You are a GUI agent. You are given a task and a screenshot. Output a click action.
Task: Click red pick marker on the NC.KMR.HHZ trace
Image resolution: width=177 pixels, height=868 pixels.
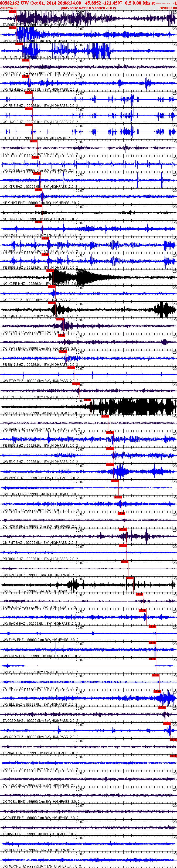coord(52,303)
